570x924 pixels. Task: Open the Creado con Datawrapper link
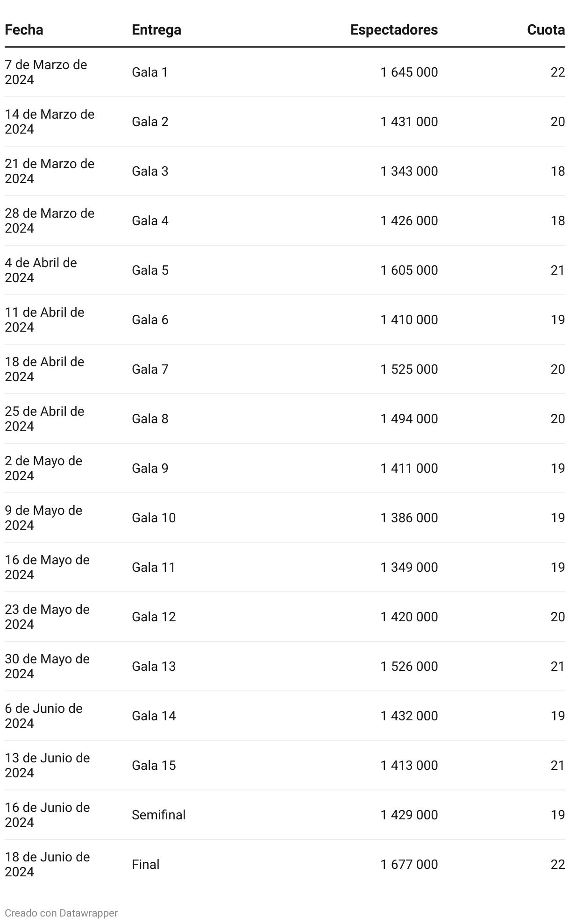61,913
